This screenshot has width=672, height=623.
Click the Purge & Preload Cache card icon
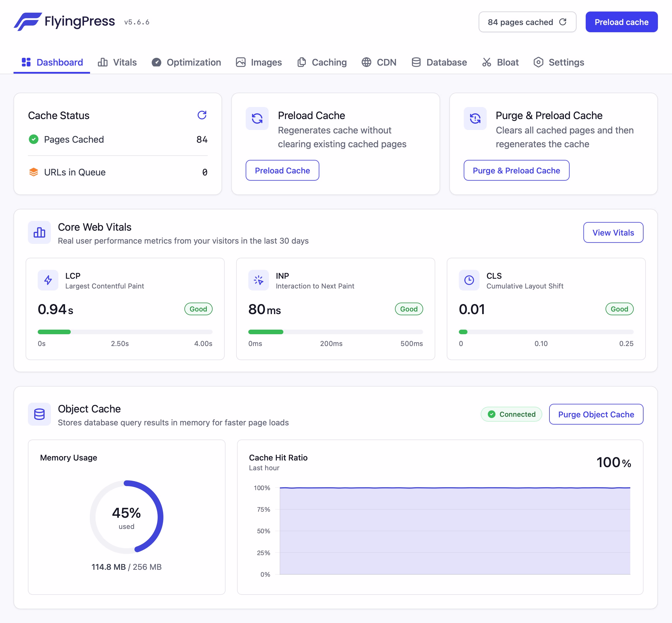tap(475, 118)
